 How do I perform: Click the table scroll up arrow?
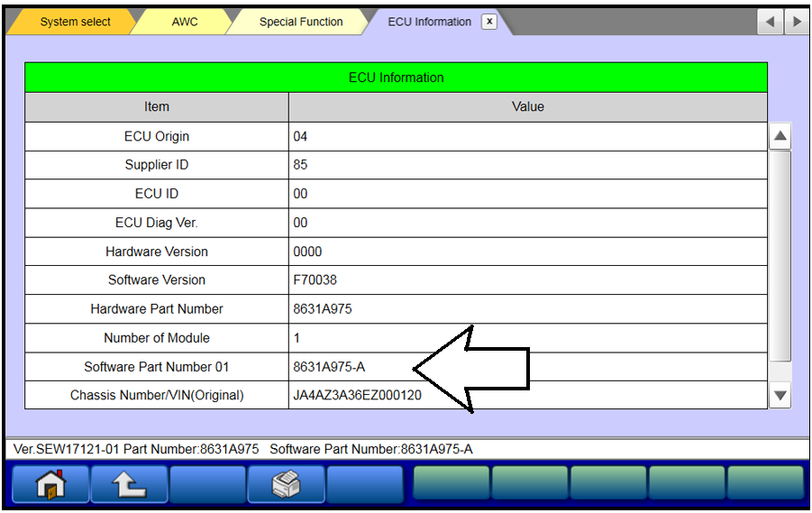click(780, 137)
